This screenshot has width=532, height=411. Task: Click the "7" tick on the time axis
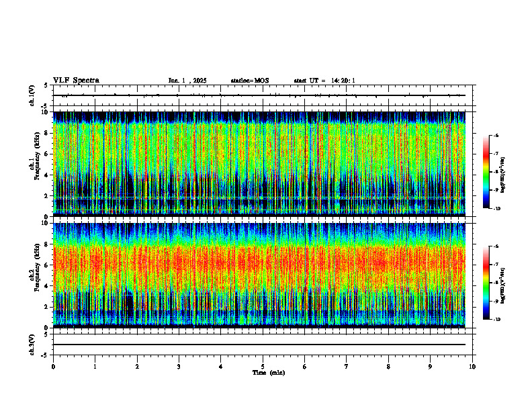point(347,367)
